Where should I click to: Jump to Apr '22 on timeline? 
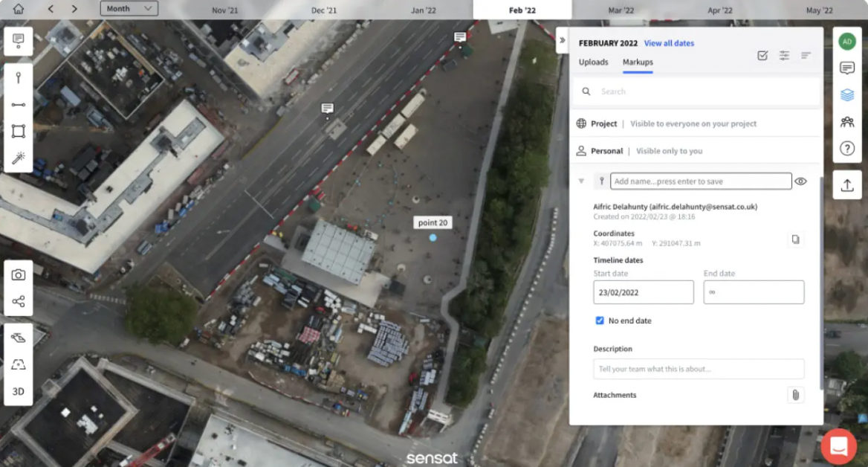click(720, 10)
